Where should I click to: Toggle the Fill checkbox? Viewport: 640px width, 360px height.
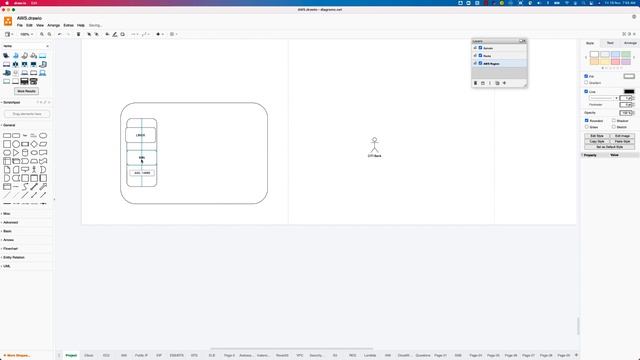(586, 76)
